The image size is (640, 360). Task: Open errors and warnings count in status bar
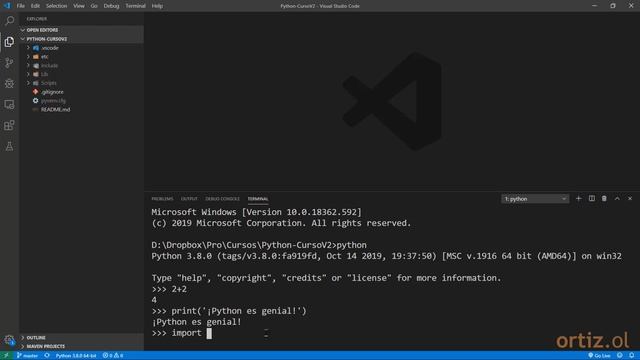(113, 356)
